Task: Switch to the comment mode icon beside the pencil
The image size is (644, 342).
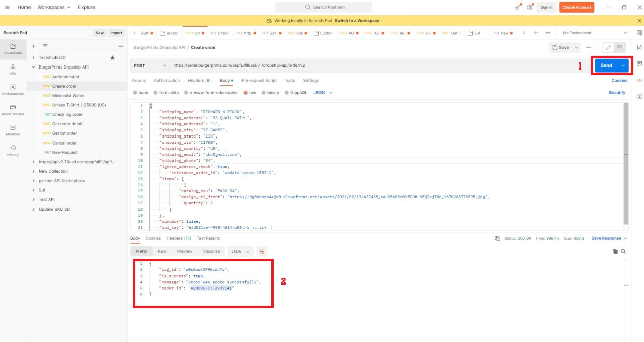Action: 620,47
